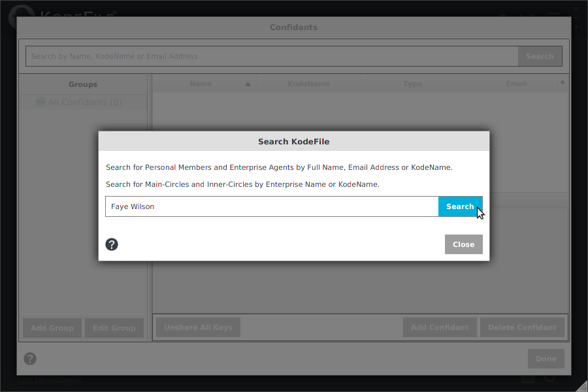This screenshot has width=588, height=392.
Task: Sort by Name column header
Action: 204,84
